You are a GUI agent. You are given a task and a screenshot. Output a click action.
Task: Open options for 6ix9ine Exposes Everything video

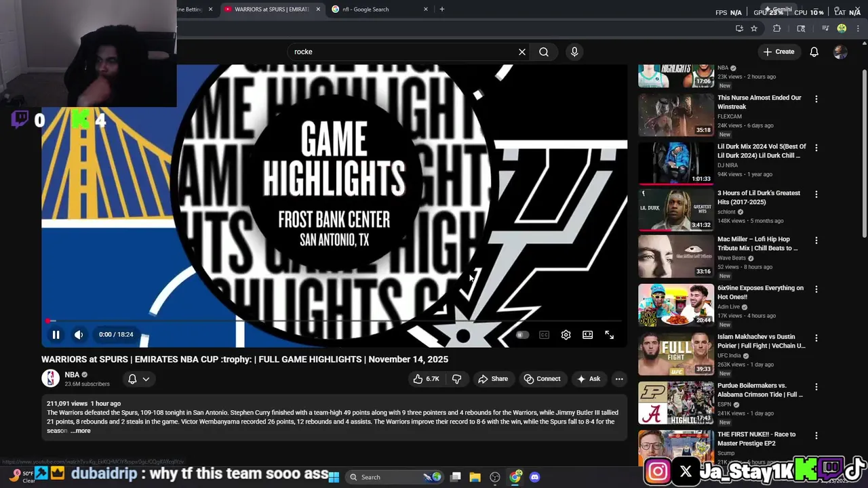pyautogui.click(x=816, y=289)
